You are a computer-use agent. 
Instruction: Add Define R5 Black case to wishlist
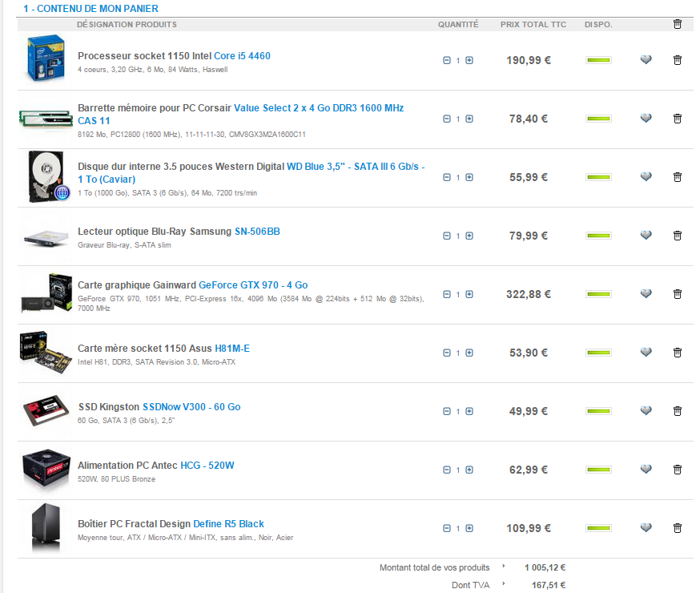pos(646,527)
